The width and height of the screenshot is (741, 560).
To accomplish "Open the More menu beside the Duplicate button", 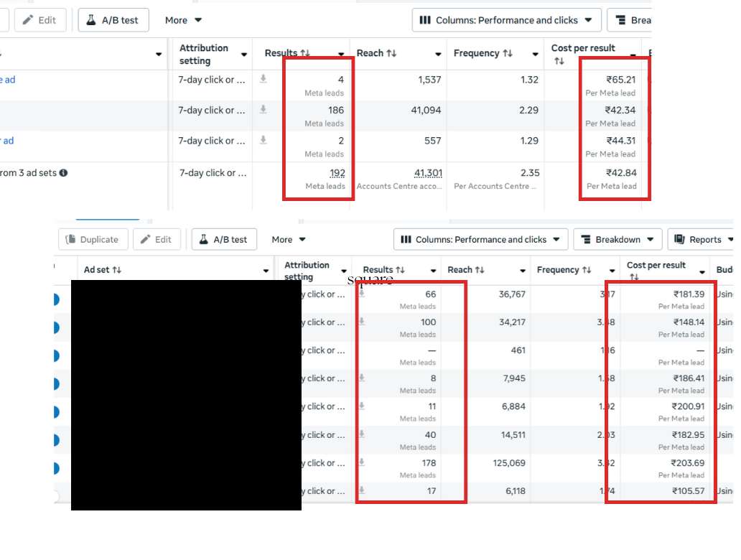I will coord(289,240).
